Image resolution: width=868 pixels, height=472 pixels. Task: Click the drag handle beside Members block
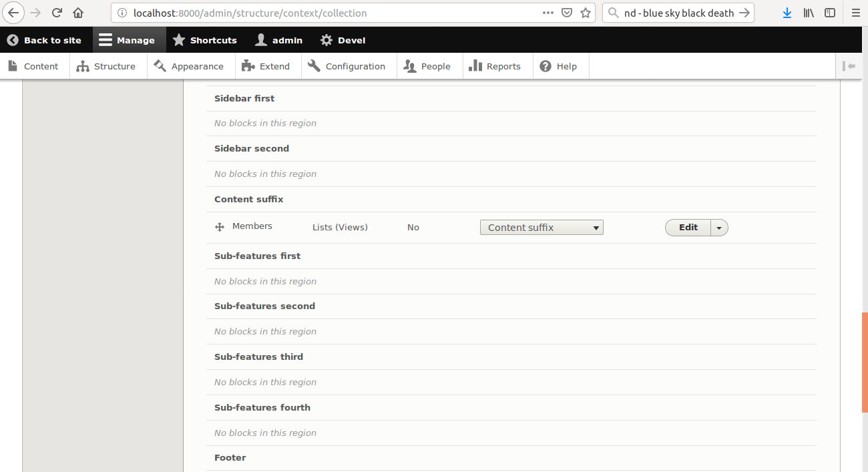tap(219, 228)
